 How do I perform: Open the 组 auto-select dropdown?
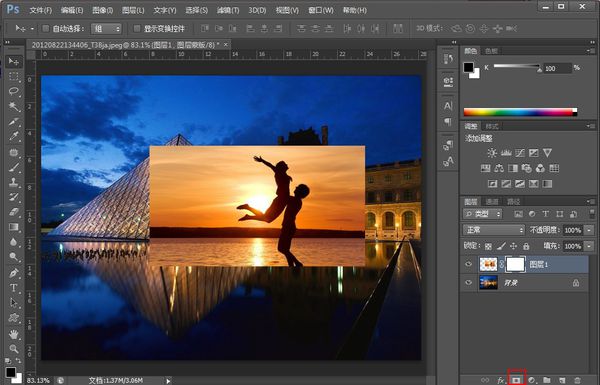click(106, 28)
